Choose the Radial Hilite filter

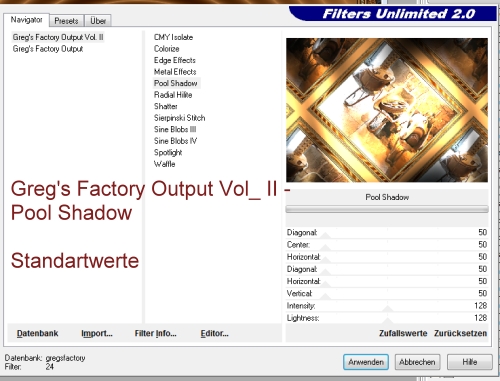click(173, 95)
